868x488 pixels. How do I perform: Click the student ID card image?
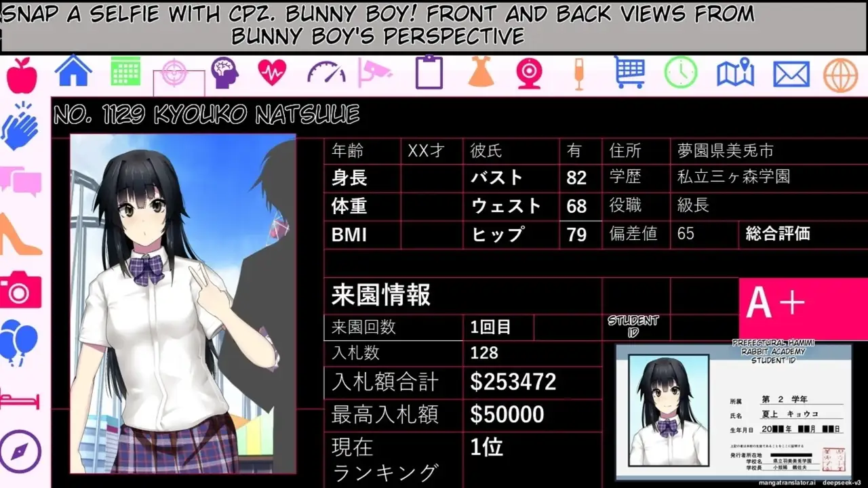pyautogui.click(x=733, y=412)
